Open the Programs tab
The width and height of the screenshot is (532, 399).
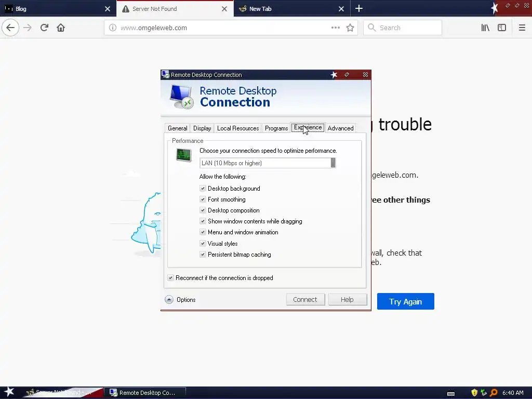pos(276,128)
